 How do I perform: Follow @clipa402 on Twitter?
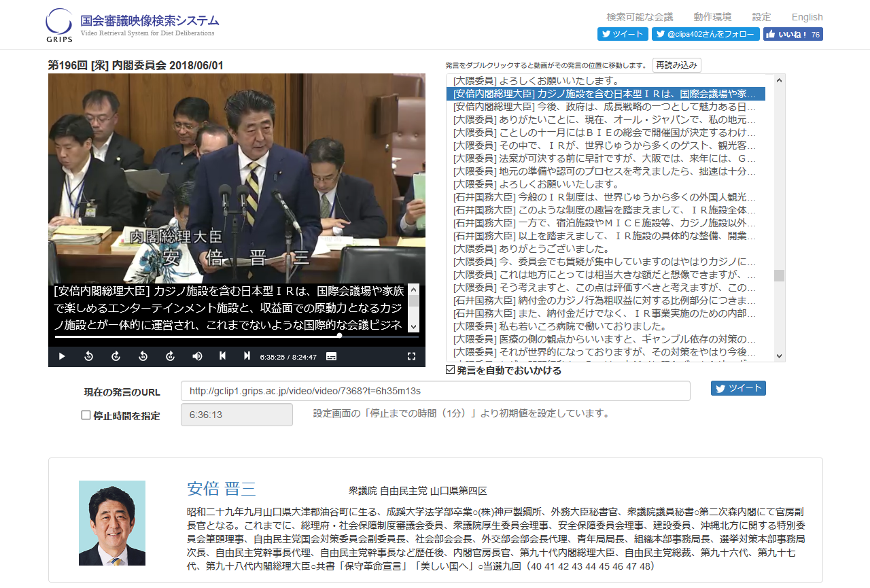coord(706,34)
